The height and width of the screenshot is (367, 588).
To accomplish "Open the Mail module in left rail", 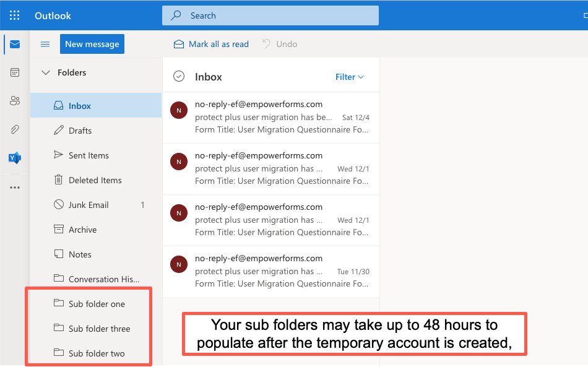I will (x=15, y=45).
